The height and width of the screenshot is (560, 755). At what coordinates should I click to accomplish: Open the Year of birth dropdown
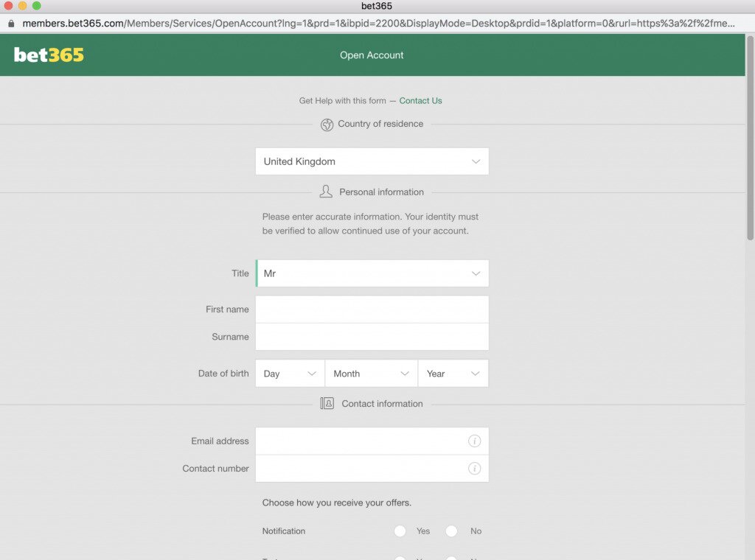coord(453,374)
